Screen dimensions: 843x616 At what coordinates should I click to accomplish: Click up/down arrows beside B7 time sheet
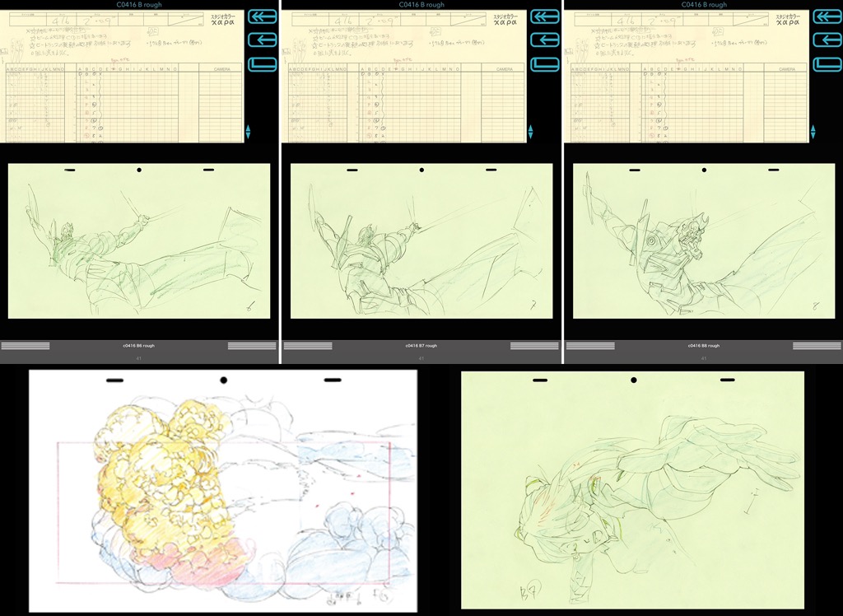pyautogui.click(x=530, y=132)
